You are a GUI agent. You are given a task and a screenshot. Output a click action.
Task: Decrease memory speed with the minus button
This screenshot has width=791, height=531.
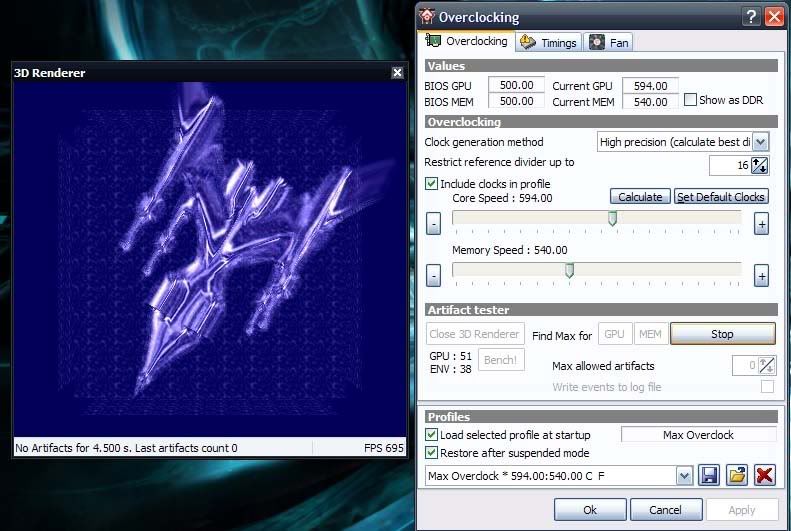433,276
